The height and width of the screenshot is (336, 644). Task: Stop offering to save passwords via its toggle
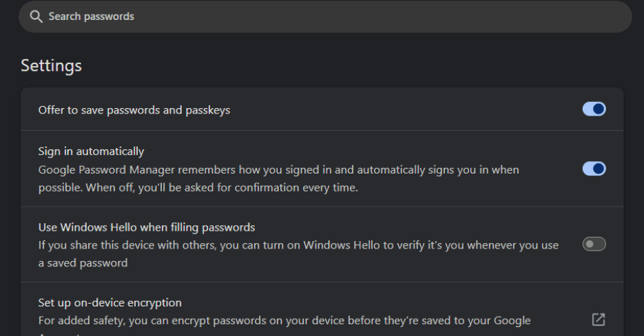(x=594, y=109)
